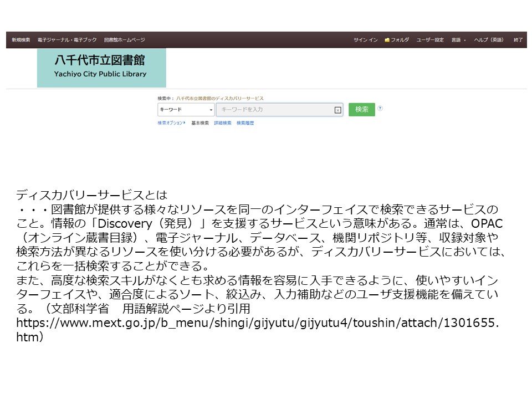Select 基本検索 mode
Image resolution: width=532 pixels, height=399 pixels.
click(200, 123)
